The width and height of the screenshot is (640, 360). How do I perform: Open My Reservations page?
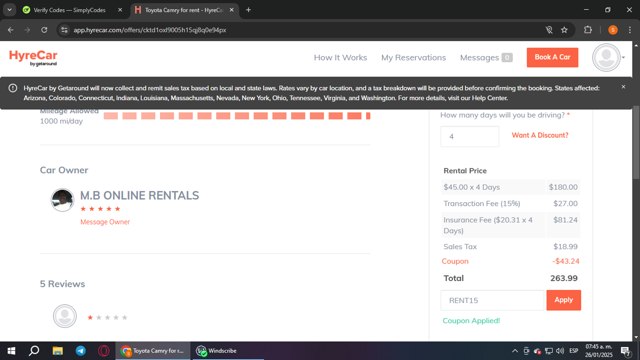413,58
